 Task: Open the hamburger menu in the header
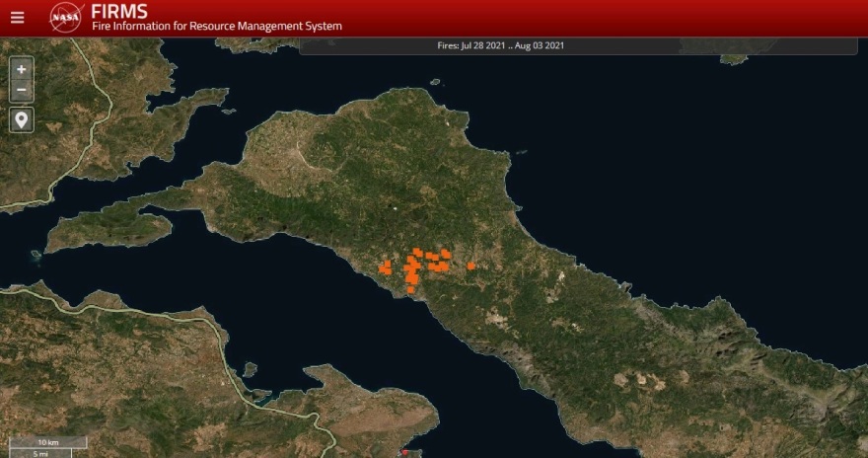click(17, 18)
